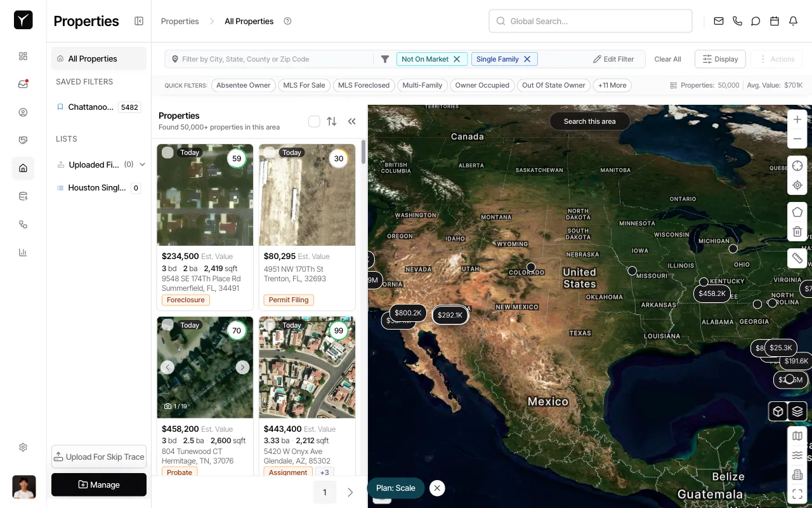The width and height of the screenshot is (812, 508).
Task: Select All Properties in sidebar
Action: click(x=93, y=59)
